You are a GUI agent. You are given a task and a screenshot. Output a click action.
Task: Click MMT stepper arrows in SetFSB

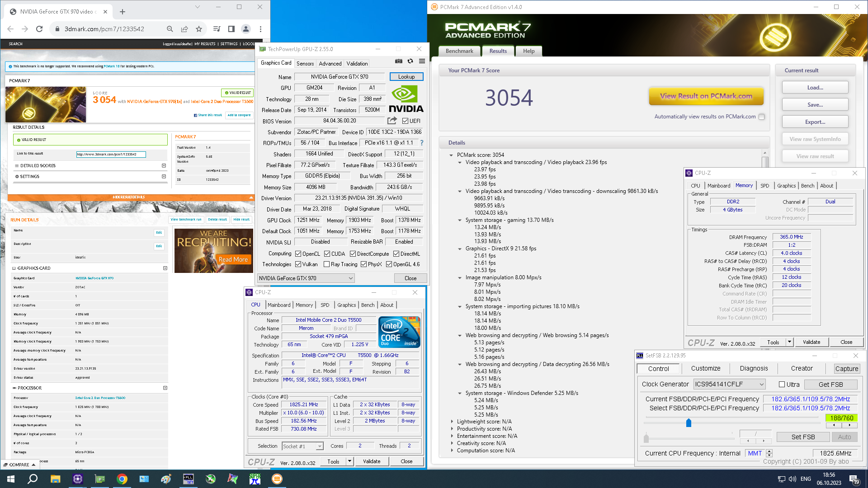[769, 453]
